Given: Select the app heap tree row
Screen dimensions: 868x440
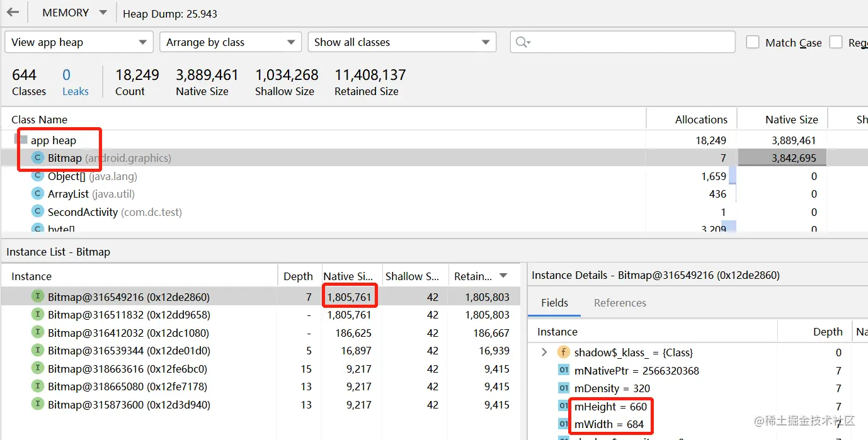Looking at the screenshot, I should (x=434, y=140).
